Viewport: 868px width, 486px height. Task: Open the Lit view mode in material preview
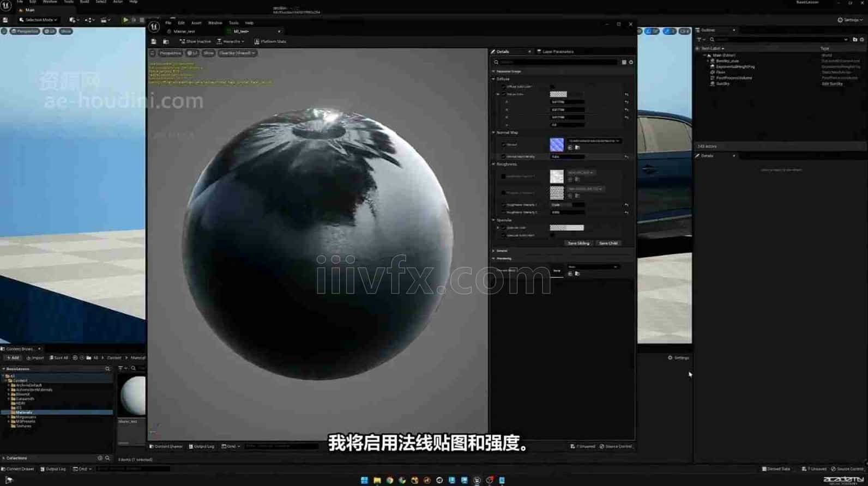tap(193, 53)
